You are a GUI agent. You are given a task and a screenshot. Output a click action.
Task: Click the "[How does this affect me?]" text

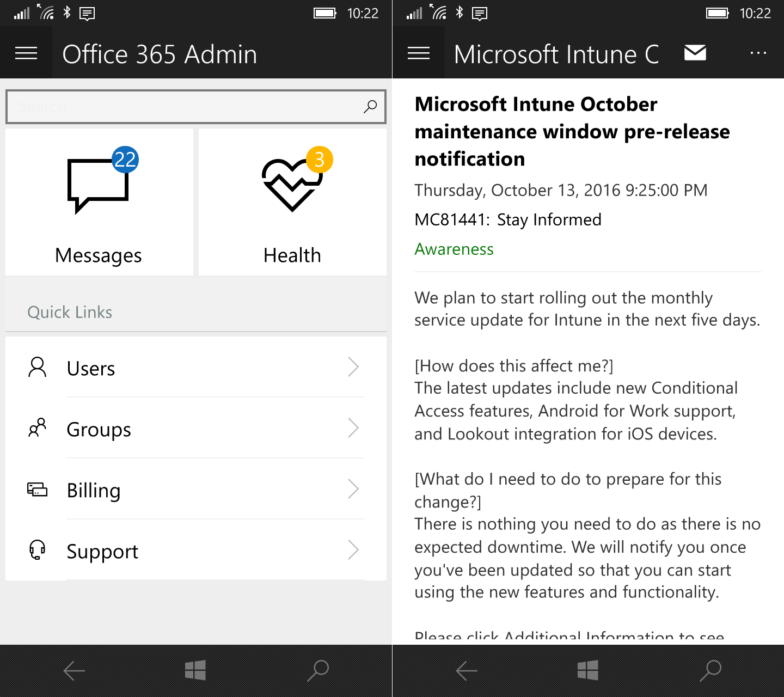pyautogui.click(x=514, y=365)
